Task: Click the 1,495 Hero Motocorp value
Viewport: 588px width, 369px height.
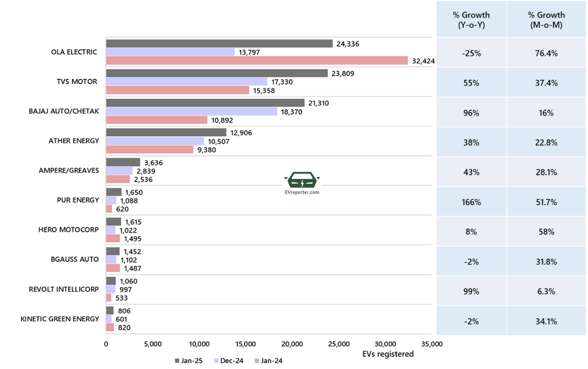Action: click(x=132, y=239)
